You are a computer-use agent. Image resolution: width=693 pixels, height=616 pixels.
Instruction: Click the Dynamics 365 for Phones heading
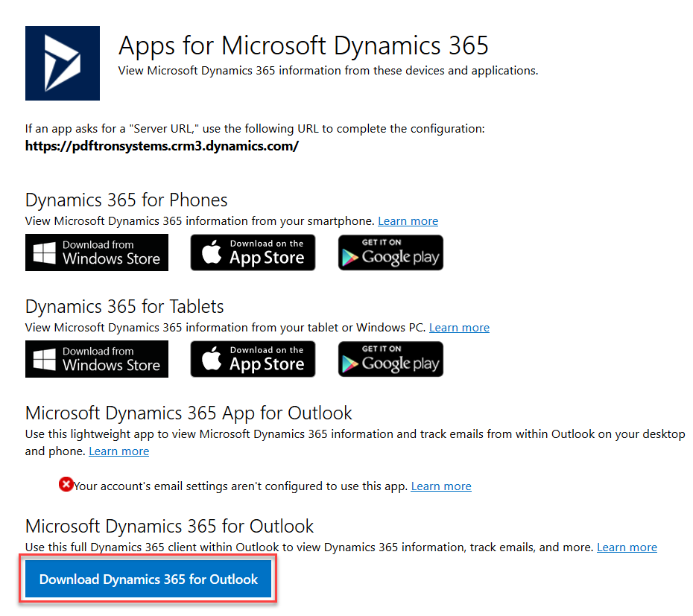[127, 200]
